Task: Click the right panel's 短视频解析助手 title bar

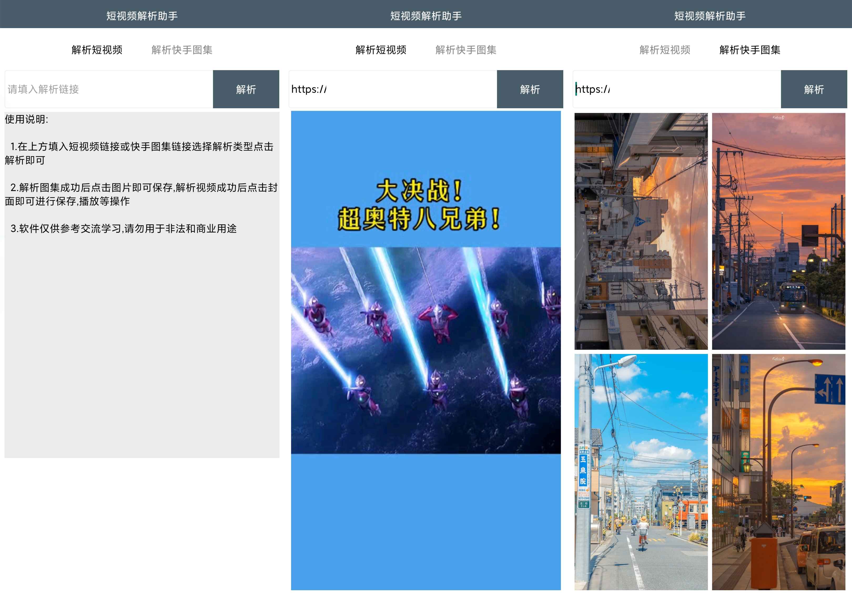Action: tap(710, 16)
